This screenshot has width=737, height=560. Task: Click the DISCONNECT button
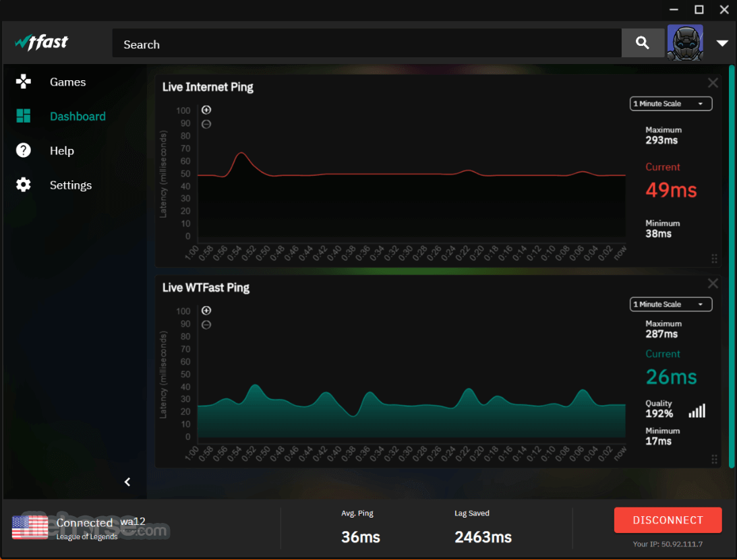[668, 520]
